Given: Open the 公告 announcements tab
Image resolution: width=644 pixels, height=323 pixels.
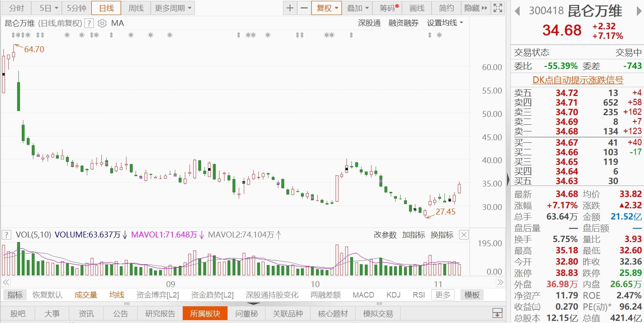Looking at the screenshot, I should coord(121,313).
